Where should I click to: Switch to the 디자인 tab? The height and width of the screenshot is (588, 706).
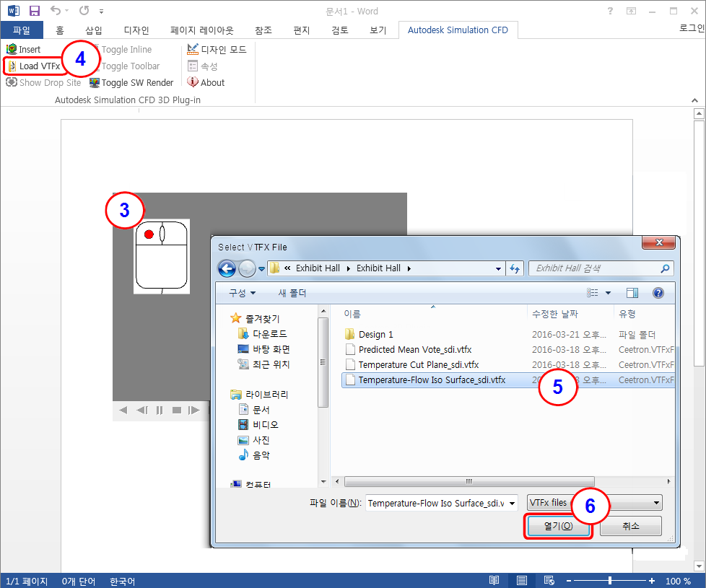coord(136,30)
